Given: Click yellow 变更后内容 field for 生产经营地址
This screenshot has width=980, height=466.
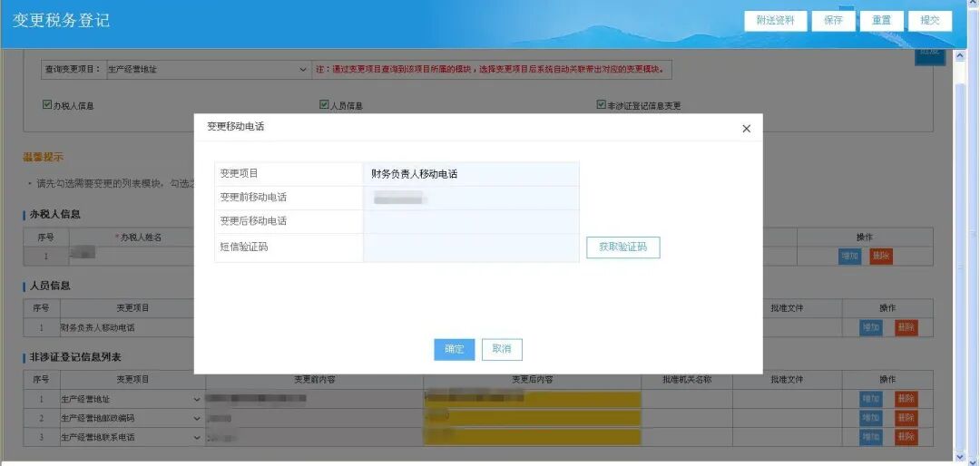Looking at the screenshot, I should point(532,399).
